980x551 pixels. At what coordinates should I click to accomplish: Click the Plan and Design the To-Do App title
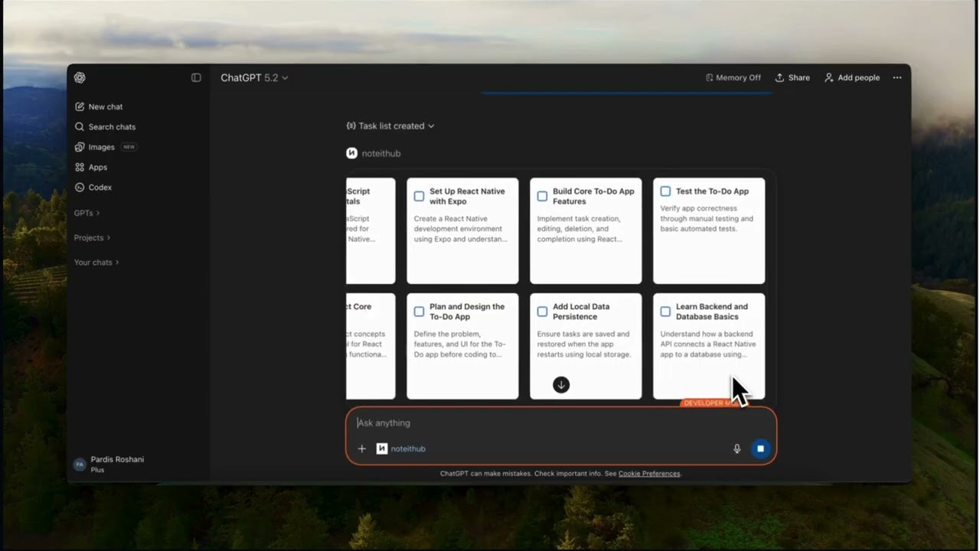(x=467, y=311)
